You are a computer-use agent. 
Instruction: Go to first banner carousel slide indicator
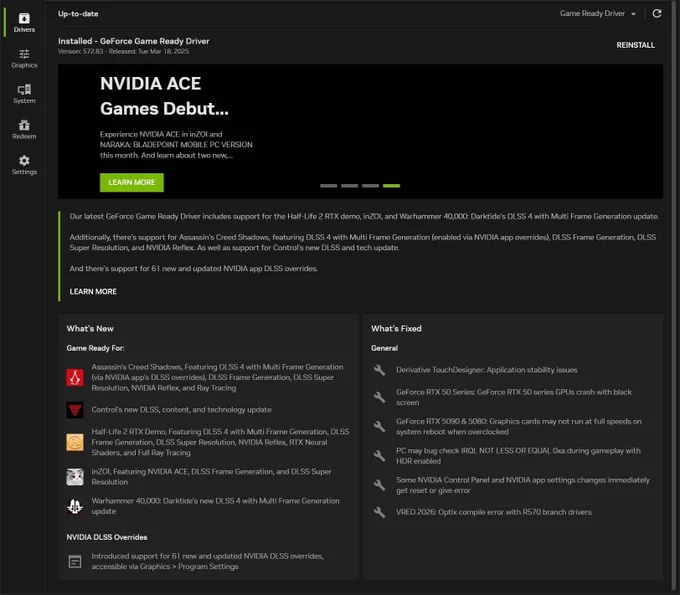coord(329,186)
